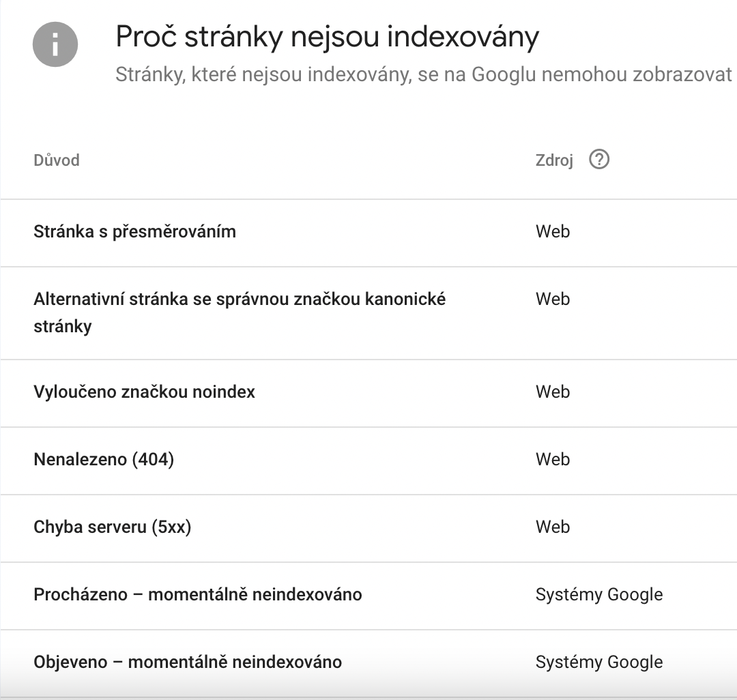Select Procházeno – momentálně neindexováno row
This screenshot has height=700, width=737.
tap(369, 596)
